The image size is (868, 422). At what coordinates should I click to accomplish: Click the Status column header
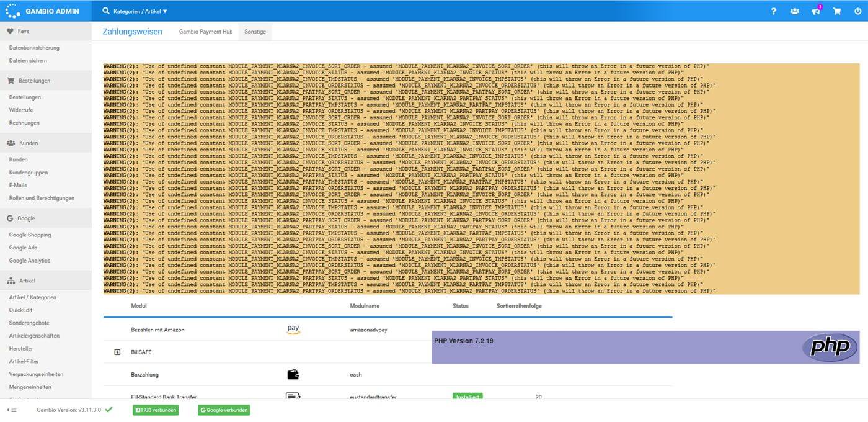(x=461, y=306)
